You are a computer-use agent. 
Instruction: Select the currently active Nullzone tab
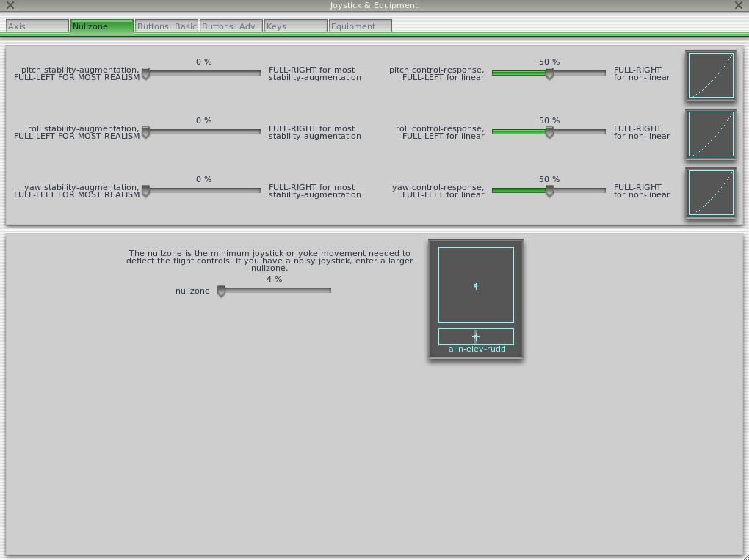101,26
